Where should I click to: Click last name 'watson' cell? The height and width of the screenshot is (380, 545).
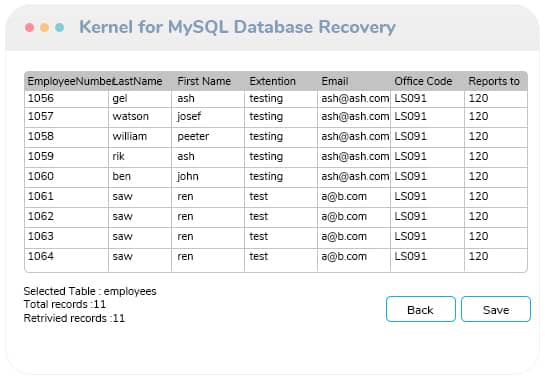click(140, 117)
